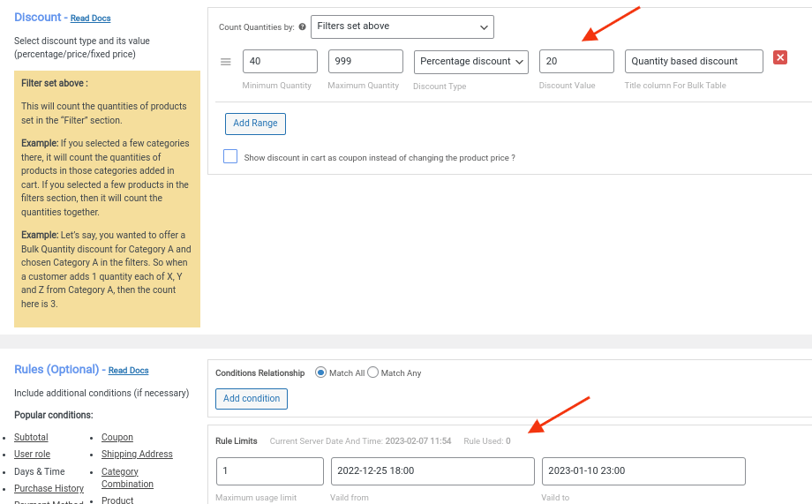This screenshot has width=812, height=504.
Task: Delete the discount range with the red X
Action: [779, 57]
